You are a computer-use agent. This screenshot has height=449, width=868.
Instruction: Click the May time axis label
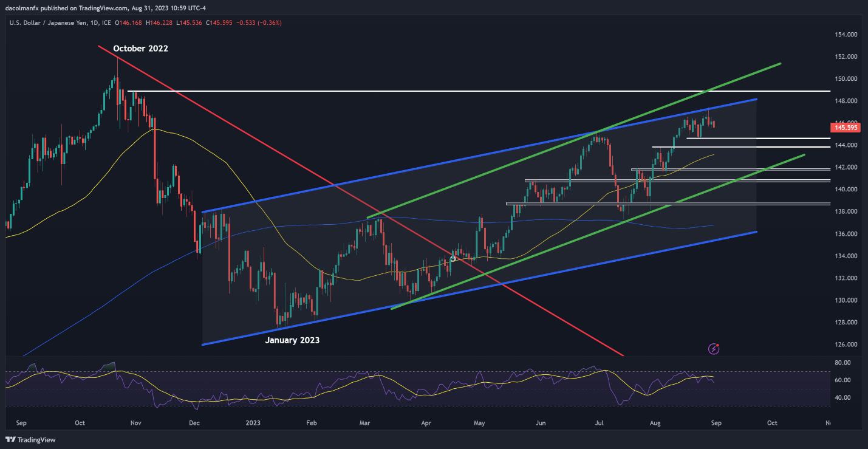pyautogui.click(x=479, y=422)
